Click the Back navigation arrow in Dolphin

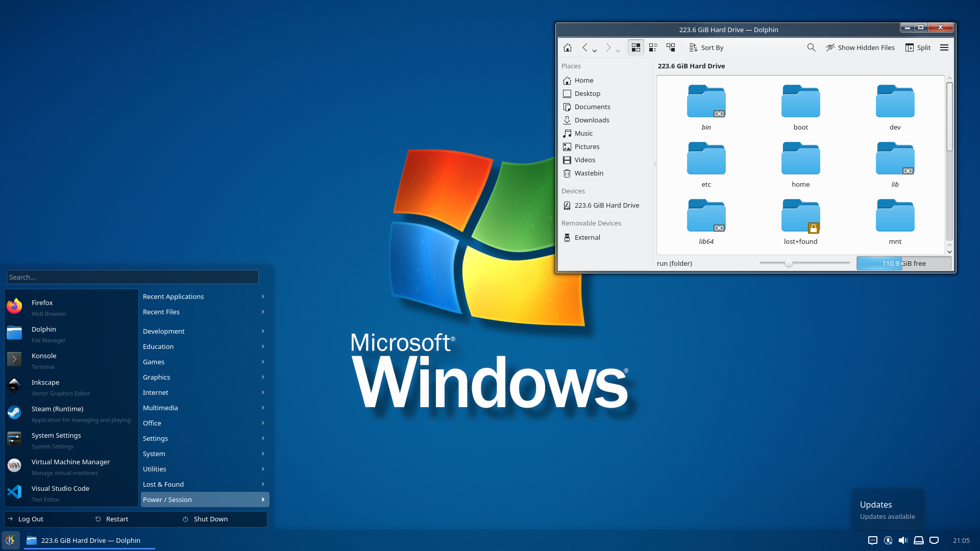tap(585, 47)
